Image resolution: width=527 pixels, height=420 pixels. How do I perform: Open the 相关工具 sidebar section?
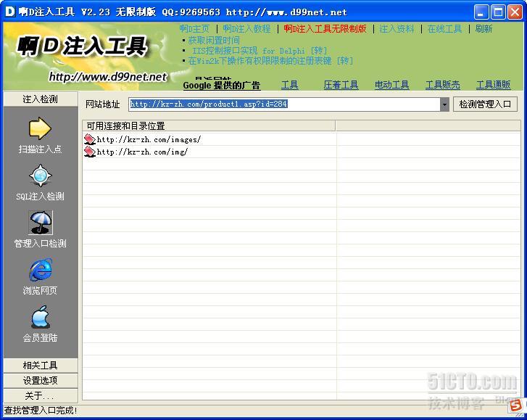click(x=41, y=365)
